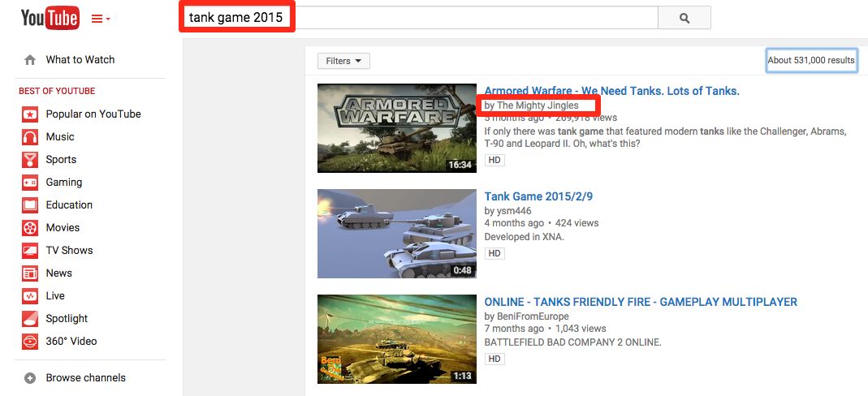Click the Popular on YouTube star icon

[30, 114]
